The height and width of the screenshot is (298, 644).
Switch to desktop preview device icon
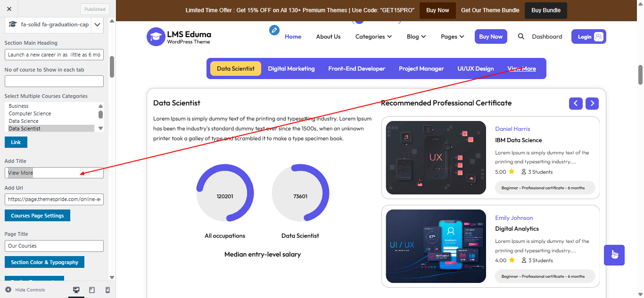[x=76, y=290]
